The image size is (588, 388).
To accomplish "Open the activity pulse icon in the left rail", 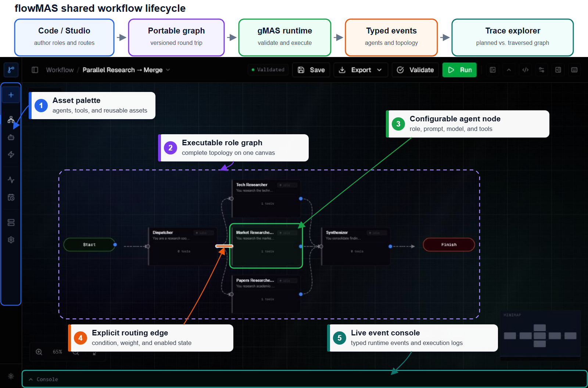I will click(11, 180).
